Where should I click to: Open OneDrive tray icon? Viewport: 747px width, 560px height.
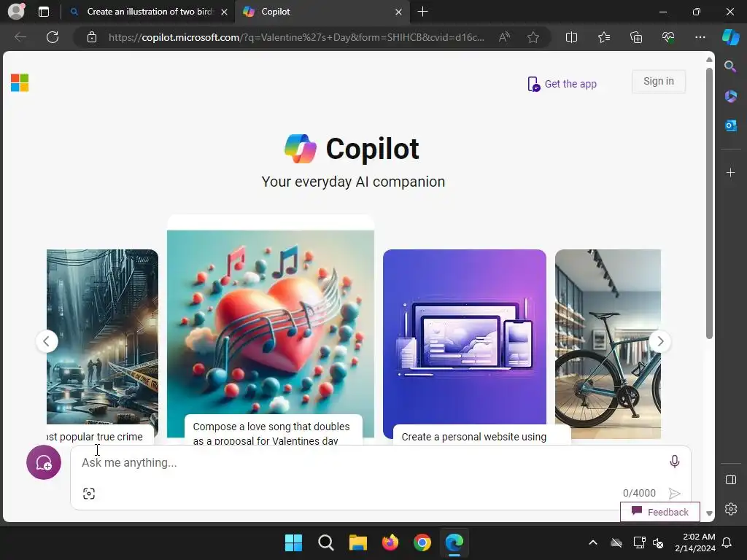[x=616, y=542]
